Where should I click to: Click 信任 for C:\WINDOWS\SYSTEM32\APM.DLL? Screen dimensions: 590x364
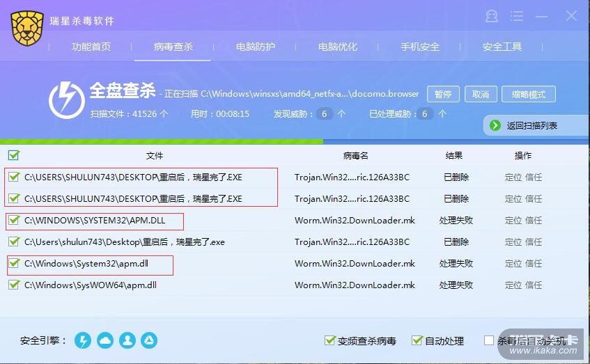pos(534,221)
